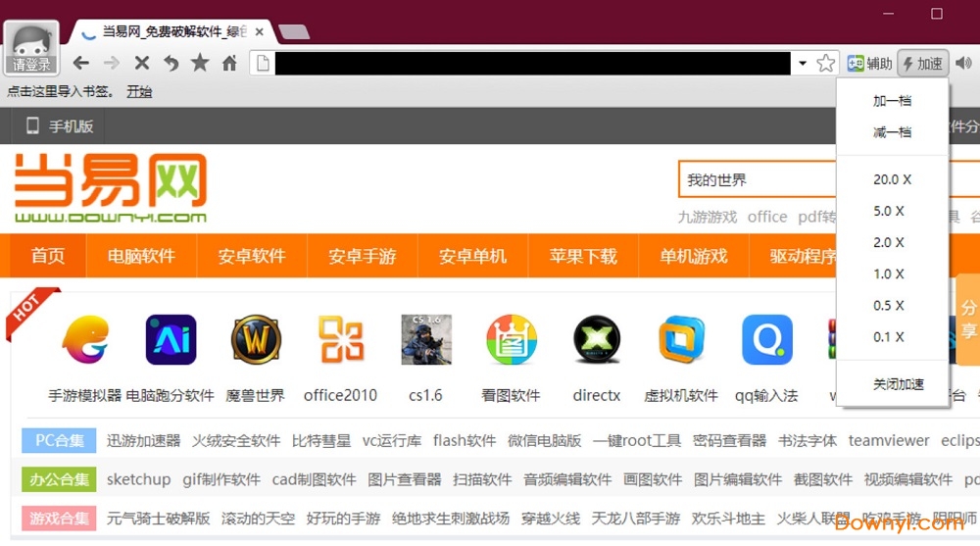This screenshot has height=546, width=980.
Task: Click the 开始 import bookmarks link
Action: pos(139,91)
